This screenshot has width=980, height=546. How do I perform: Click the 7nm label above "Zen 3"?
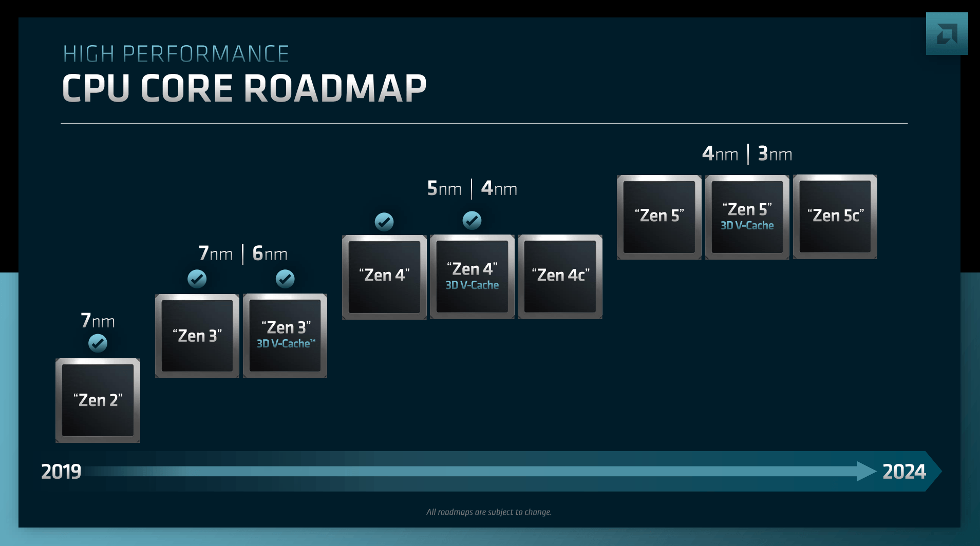point(216,254)
